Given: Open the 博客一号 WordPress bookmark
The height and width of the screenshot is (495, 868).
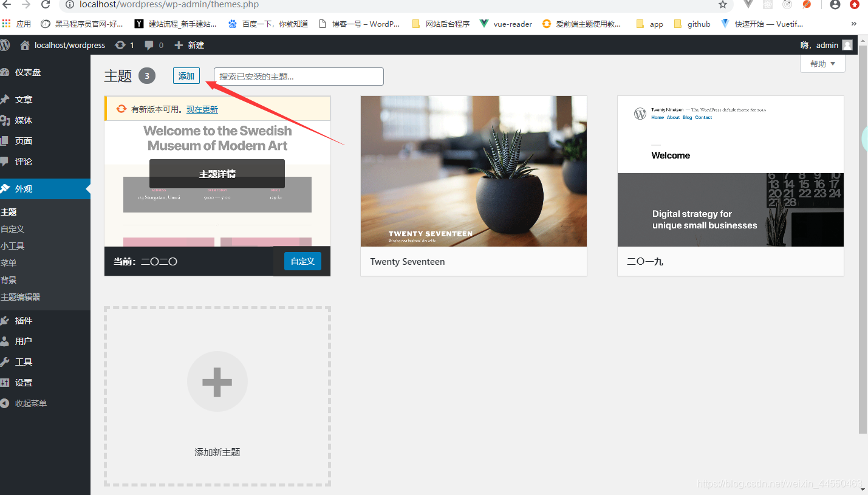Looking at the screenshot, I should pos(360,24).
